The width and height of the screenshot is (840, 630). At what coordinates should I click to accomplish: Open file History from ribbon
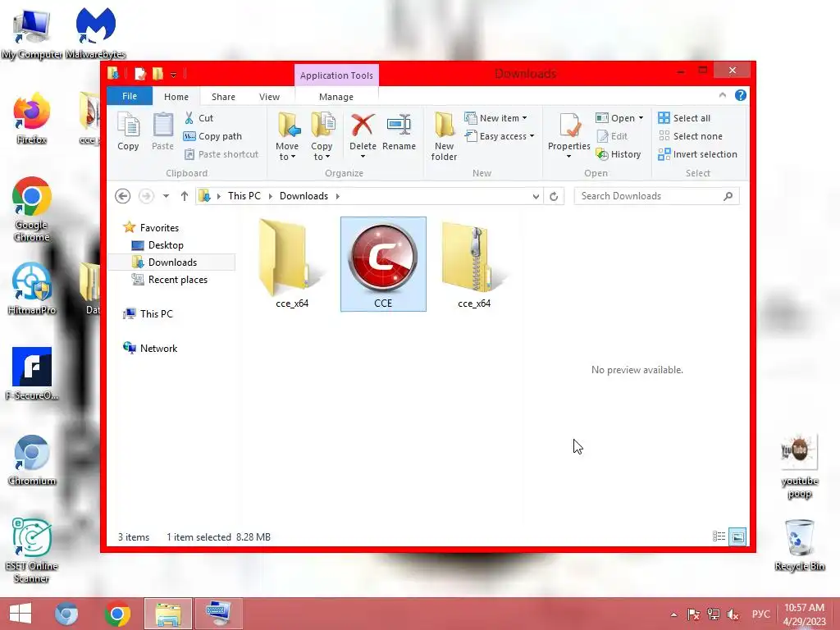(619, 154)
